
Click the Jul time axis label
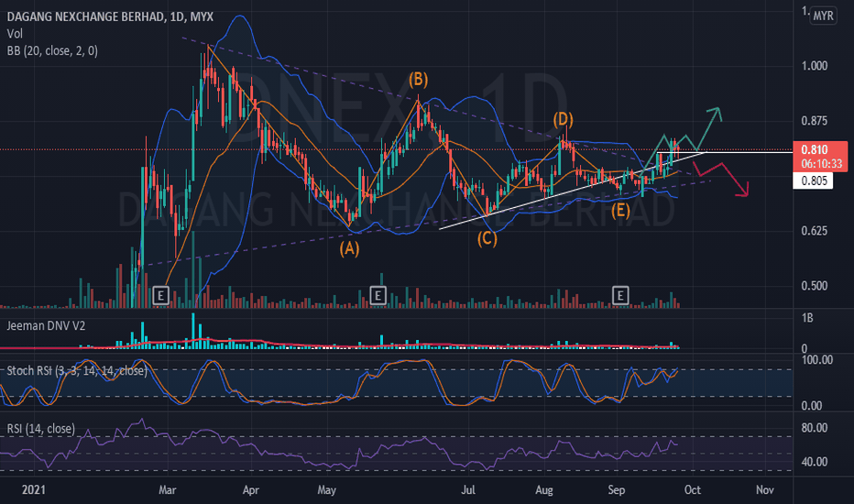(468, 490)
